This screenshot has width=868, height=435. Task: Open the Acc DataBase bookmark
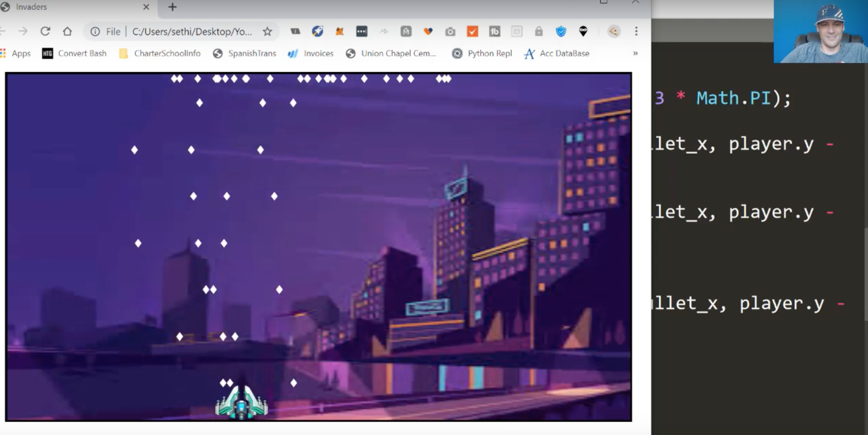(x=557, y=53)
